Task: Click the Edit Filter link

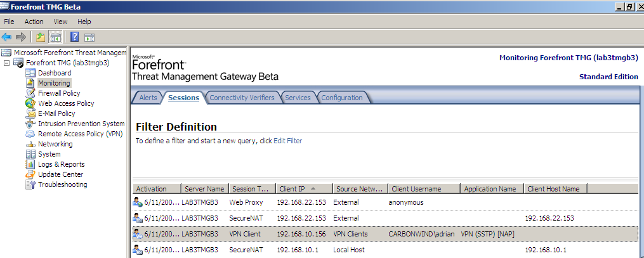Action: [x=288, y=141]
